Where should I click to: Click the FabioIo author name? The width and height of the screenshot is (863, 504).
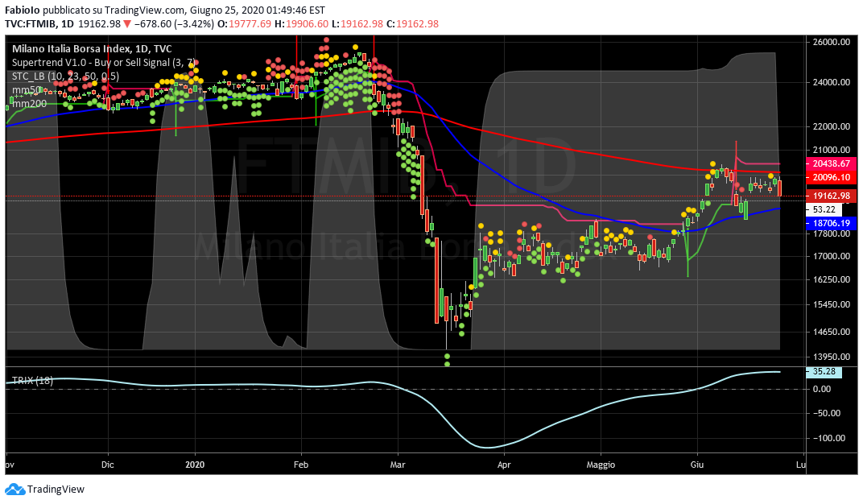click(23, 10)
